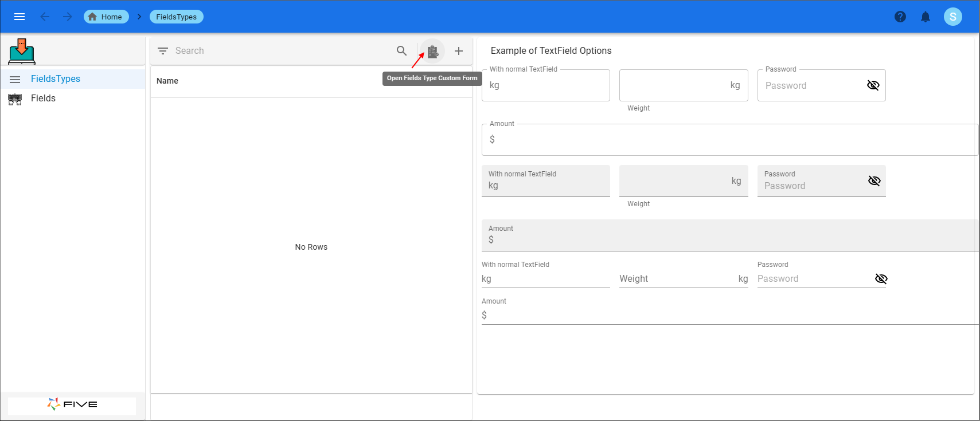Open the list filter icon beside Search
980x421 pixels.
[x=163, y=51]
